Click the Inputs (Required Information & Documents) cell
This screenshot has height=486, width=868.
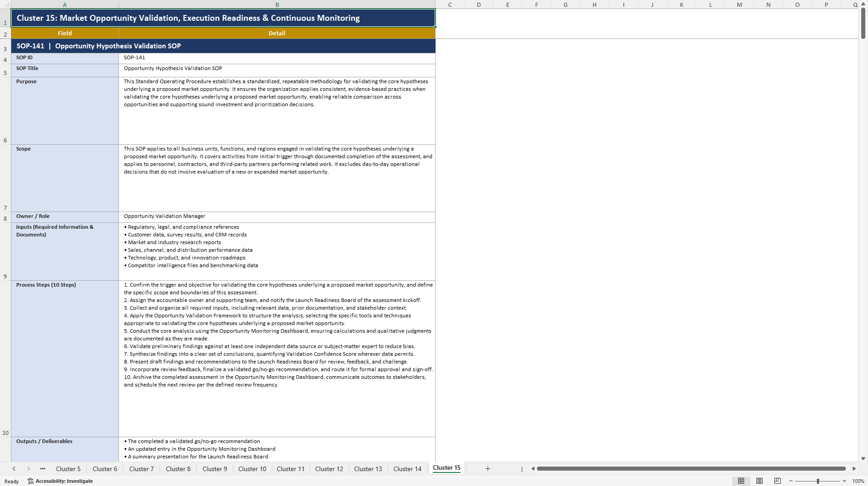[x=65, y=251]
